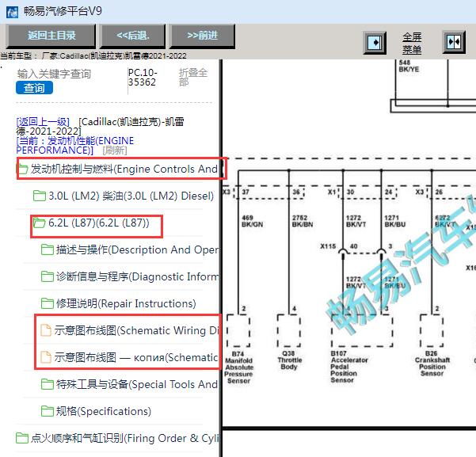The width and height of the screenshot is (476, 457).
Task: Click the 返回主目录 button
Action: 51,36
